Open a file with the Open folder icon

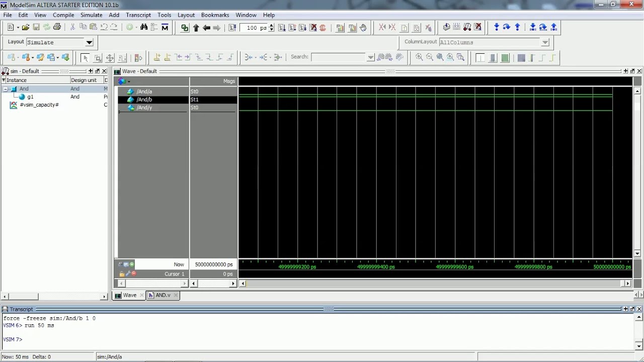click(26, 27)
